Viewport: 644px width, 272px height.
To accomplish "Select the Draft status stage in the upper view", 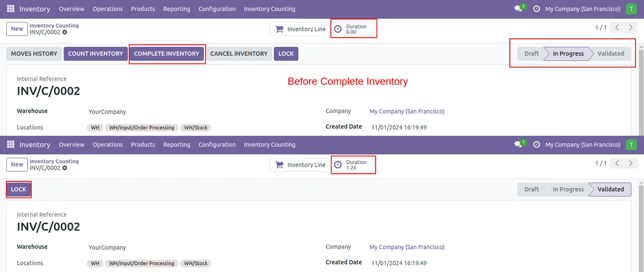I will pos(532,54).
